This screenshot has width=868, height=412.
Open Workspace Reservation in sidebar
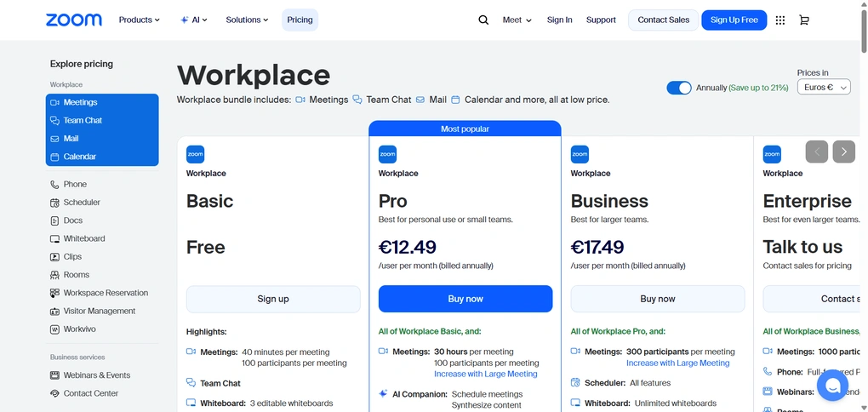99,293
